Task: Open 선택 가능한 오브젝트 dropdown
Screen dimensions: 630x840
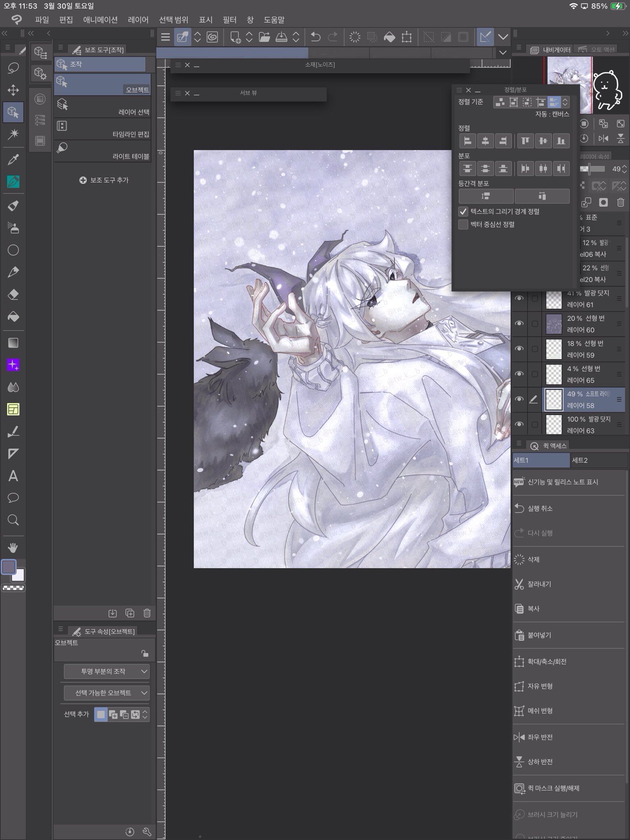Action: [107, 693]
